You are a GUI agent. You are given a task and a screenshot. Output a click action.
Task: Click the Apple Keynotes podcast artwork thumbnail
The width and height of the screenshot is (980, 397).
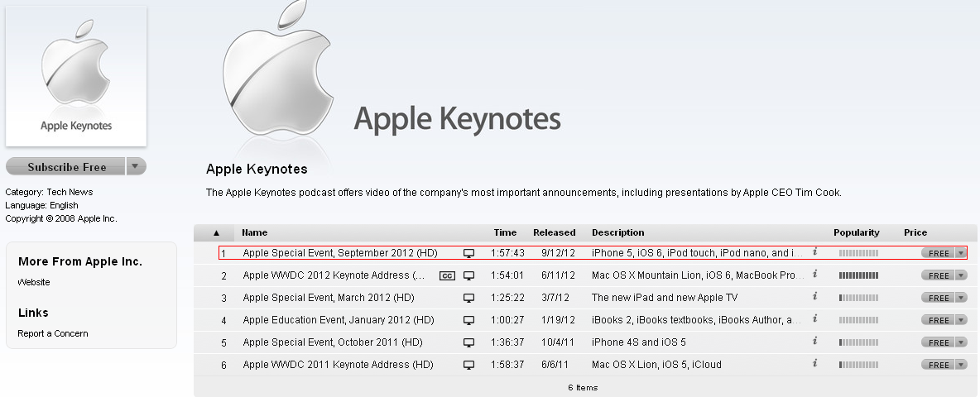[76, 76]
